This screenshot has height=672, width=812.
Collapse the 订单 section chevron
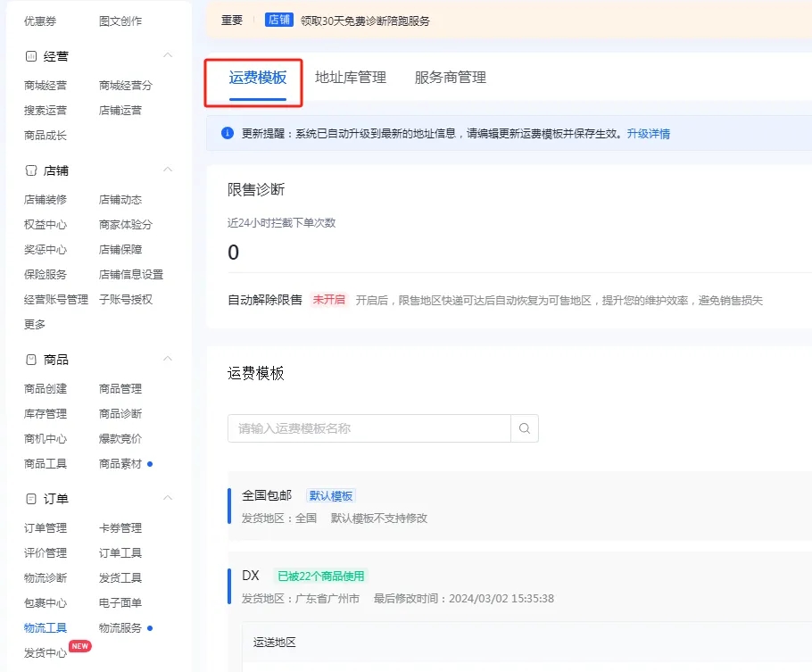[168, 498]
